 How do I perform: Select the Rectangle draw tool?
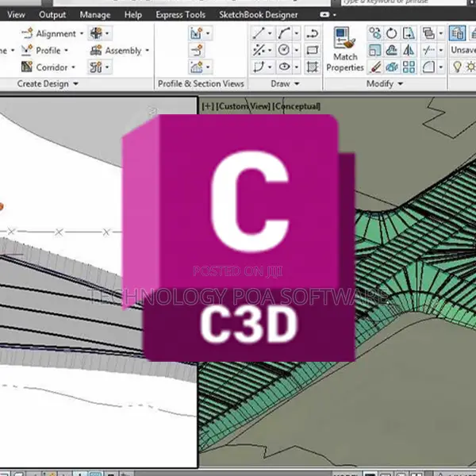312,50
